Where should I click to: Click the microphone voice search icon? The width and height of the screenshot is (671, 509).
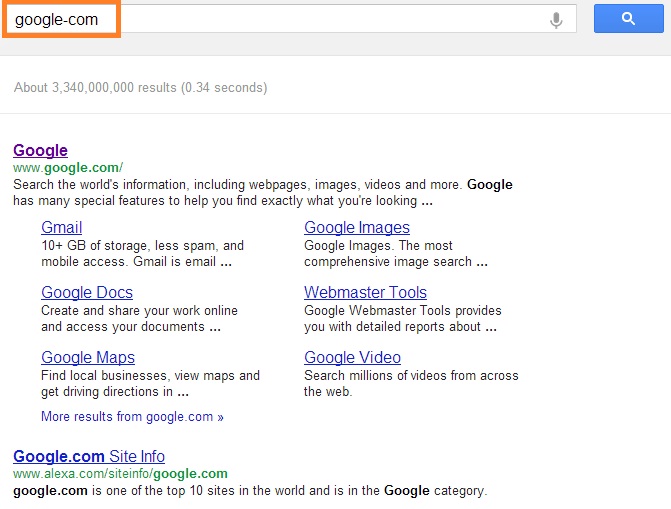click(556, 20)
